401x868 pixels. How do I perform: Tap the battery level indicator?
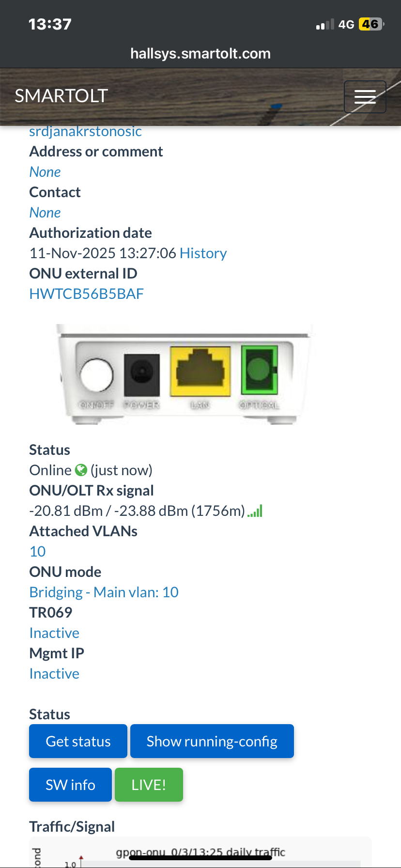(371, 24)
